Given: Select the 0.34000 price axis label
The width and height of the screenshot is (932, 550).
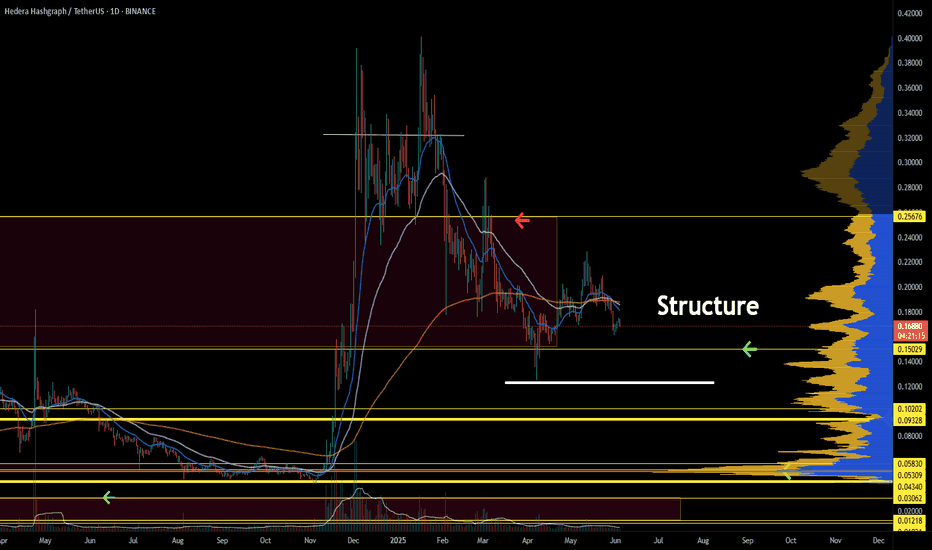Looking at the screenshot, I should coord(909,113).
